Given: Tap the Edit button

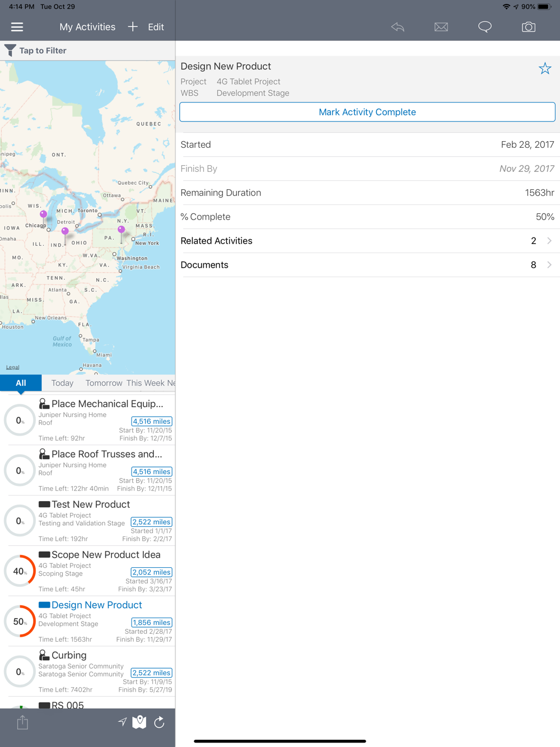Looking at the screenshot, I should coord(156,27).
